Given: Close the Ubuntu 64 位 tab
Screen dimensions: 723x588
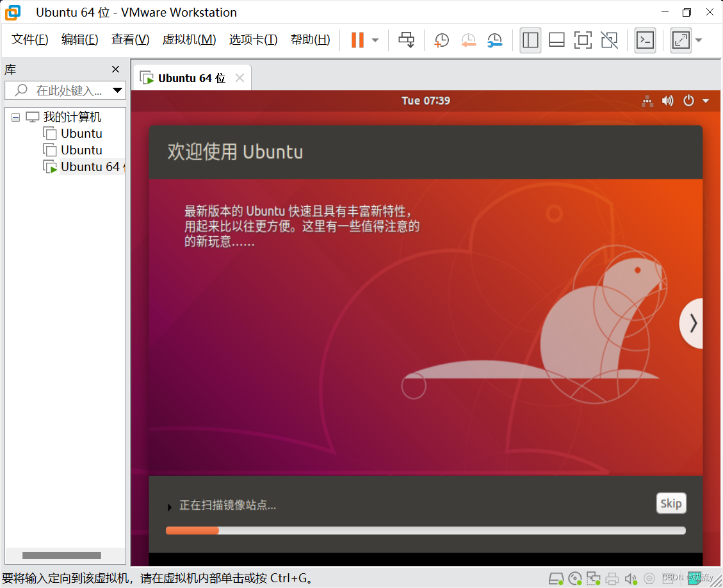Looking at the screenshot, I should point(240,78).
